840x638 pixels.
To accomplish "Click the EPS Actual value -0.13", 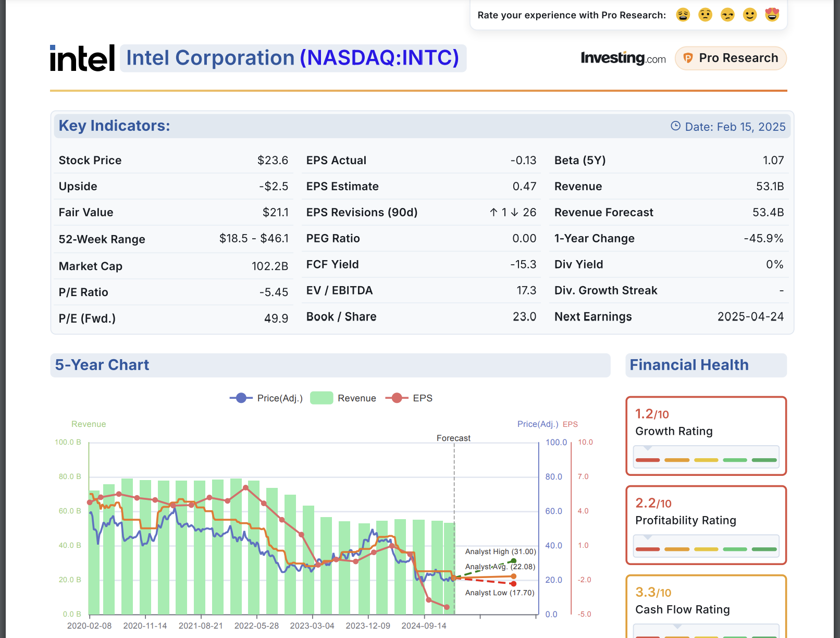I will 523,161.
